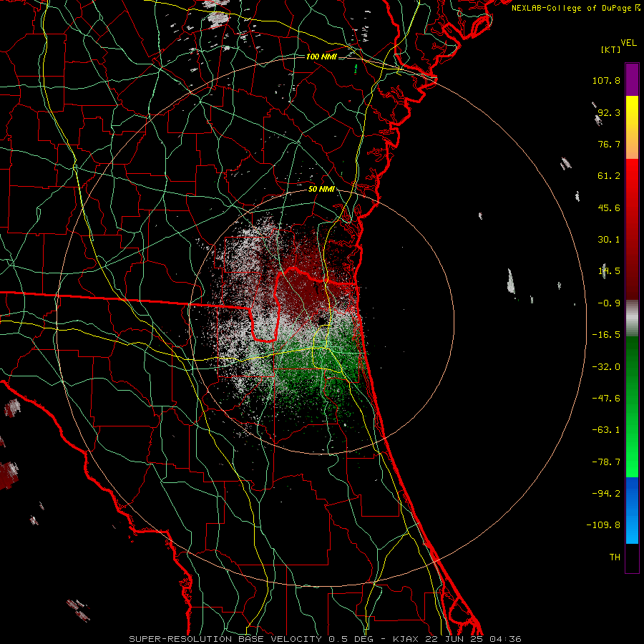Click the VEL legend title
Screen dimensions: 644x644
click(628, 43)
